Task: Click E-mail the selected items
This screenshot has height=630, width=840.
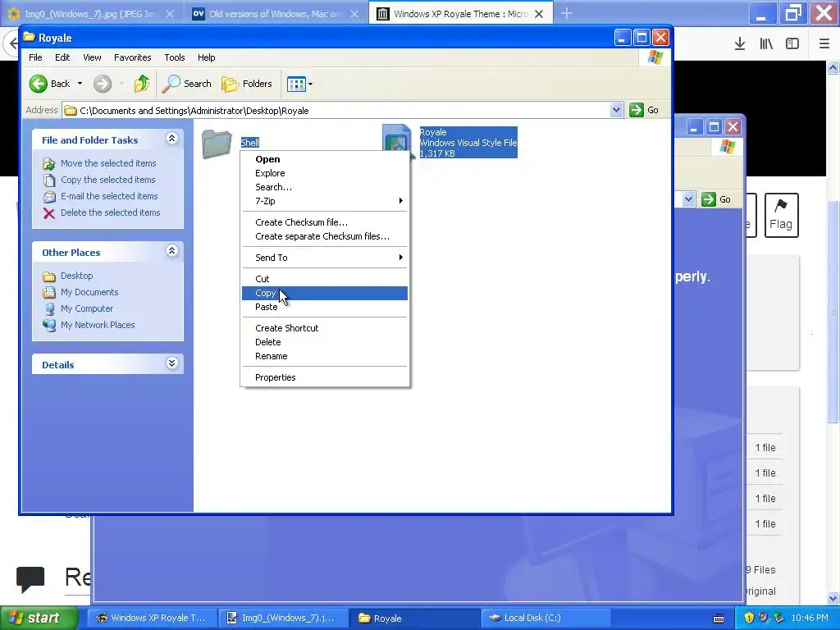Action: [x=109, y=196]
